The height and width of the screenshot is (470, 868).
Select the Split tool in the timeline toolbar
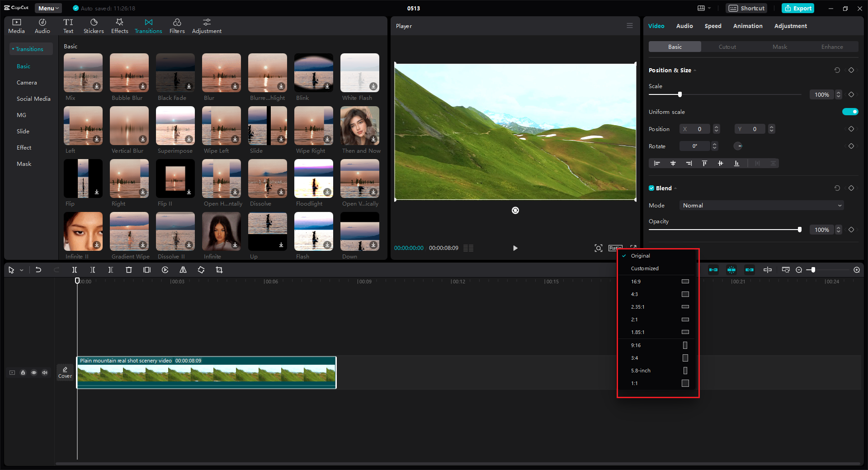pos(75,270)
